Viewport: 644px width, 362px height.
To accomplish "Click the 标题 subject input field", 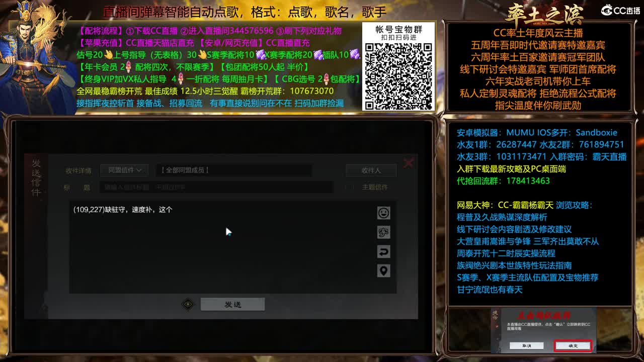I will 216,187.
